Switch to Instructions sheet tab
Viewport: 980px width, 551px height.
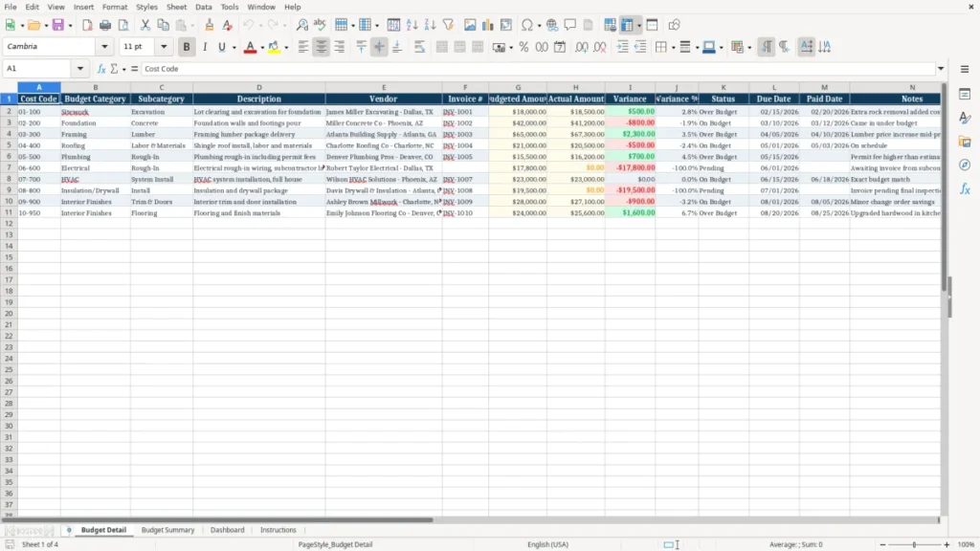pyautogui.click(x=278, y=530)
